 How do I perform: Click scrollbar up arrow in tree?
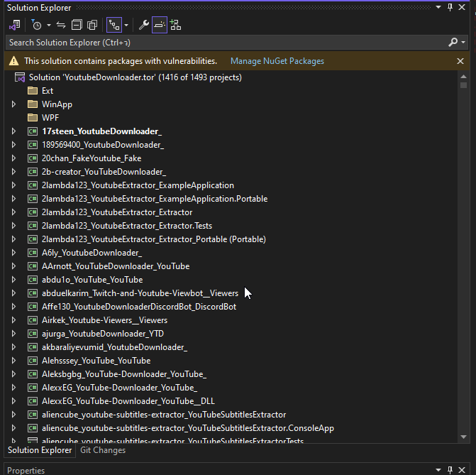(x=463, y=76)
